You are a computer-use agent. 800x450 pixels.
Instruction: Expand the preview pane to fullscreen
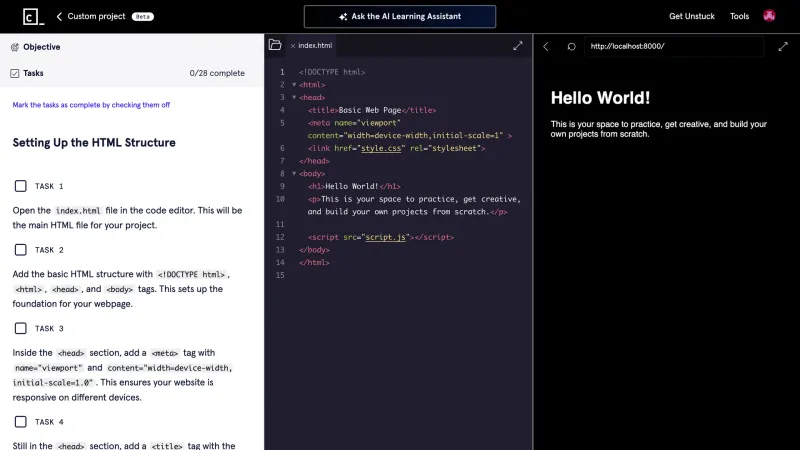[783, 46]
